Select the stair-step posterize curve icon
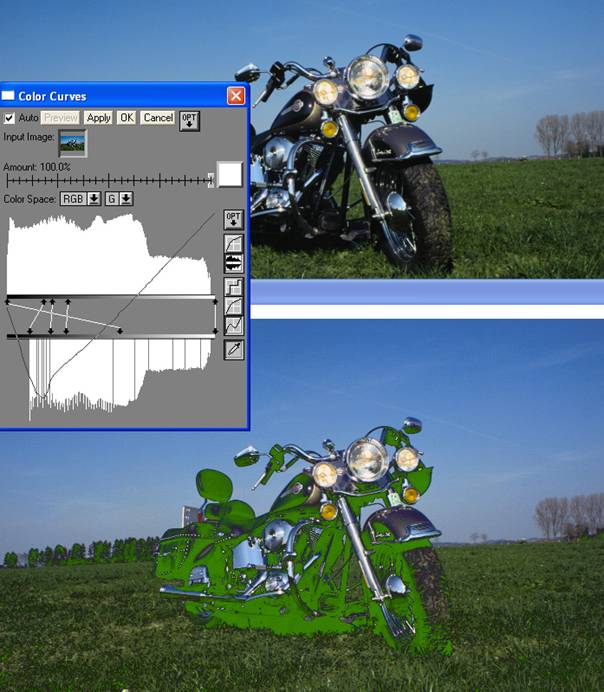The height and width of the screenshot is (692, 604). coord(233,286)
